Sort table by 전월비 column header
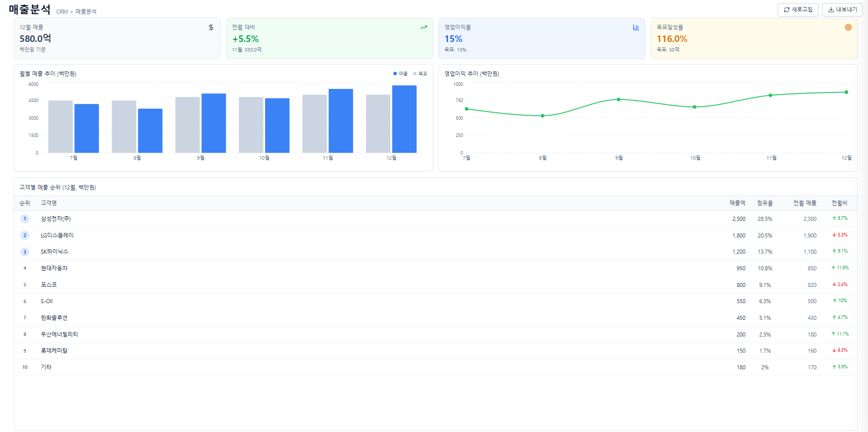Image resolution: width=868 pixels, height=432 pixels. pyautogui.click(x=839, y=203)
